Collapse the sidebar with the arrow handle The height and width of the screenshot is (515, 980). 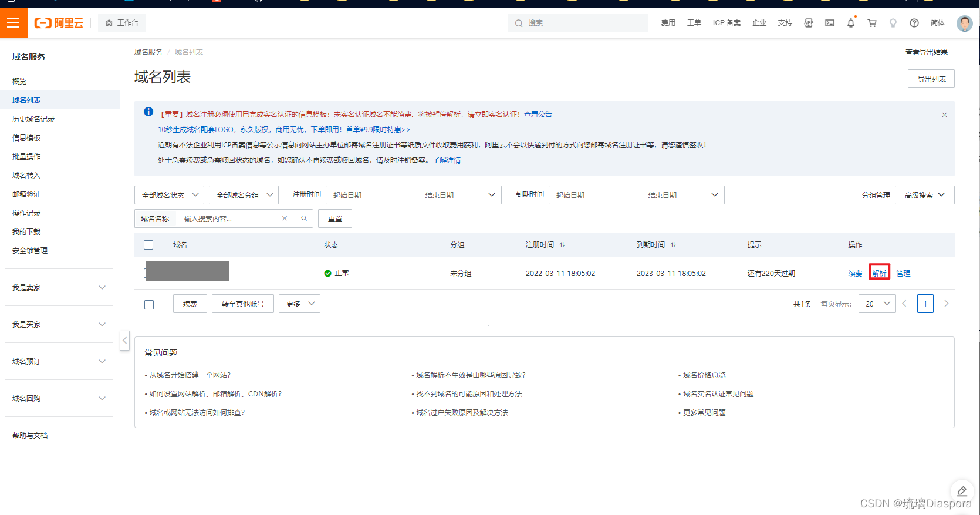tap(124, 341)
